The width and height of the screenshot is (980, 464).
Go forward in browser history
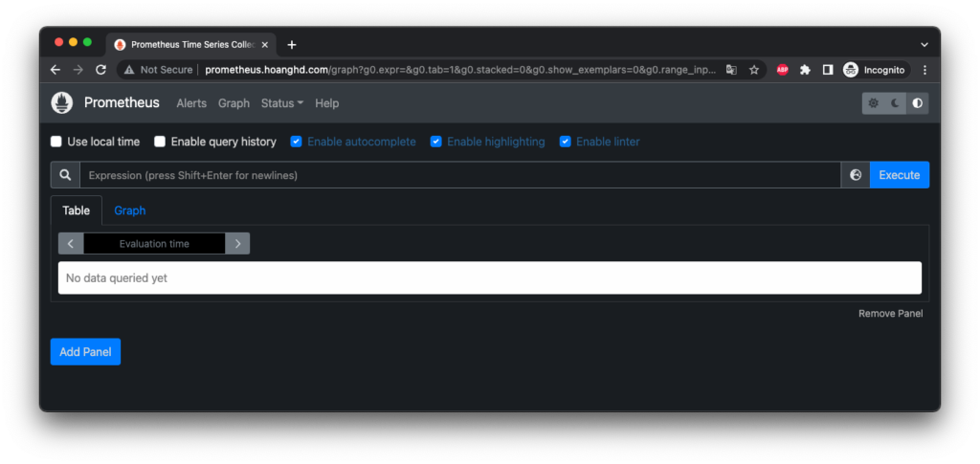click(x=78, y=70)
